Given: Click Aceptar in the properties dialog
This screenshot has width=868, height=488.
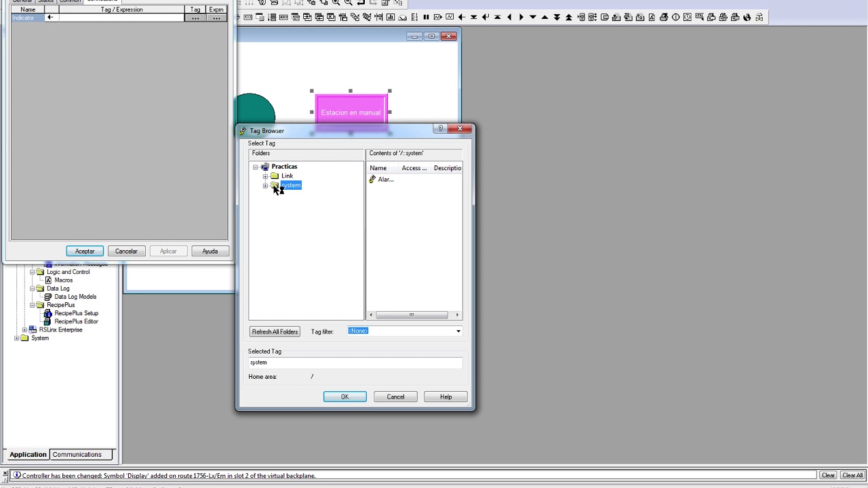Looking at the screenshot, I should (85, 251).
